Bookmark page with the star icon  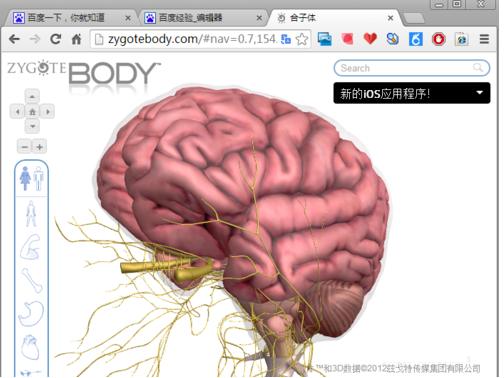click(x=302, y=39)
